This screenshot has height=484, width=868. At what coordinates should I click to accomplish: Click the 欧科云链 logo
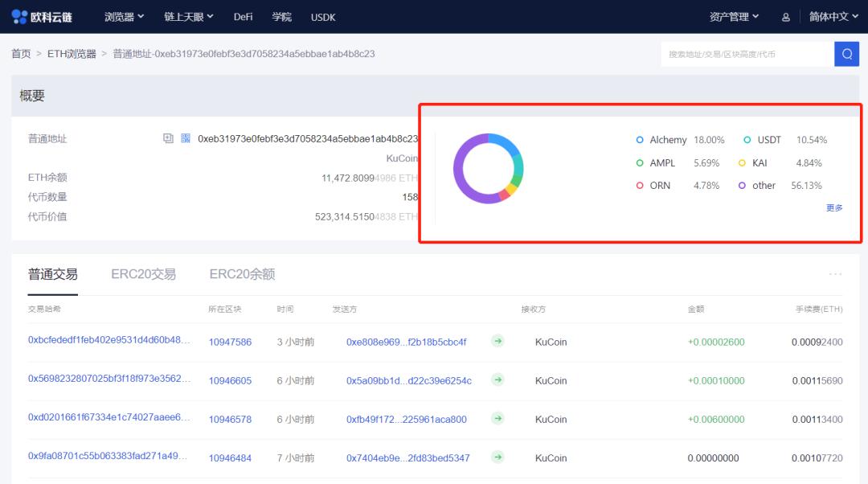[x=42, y=17]
